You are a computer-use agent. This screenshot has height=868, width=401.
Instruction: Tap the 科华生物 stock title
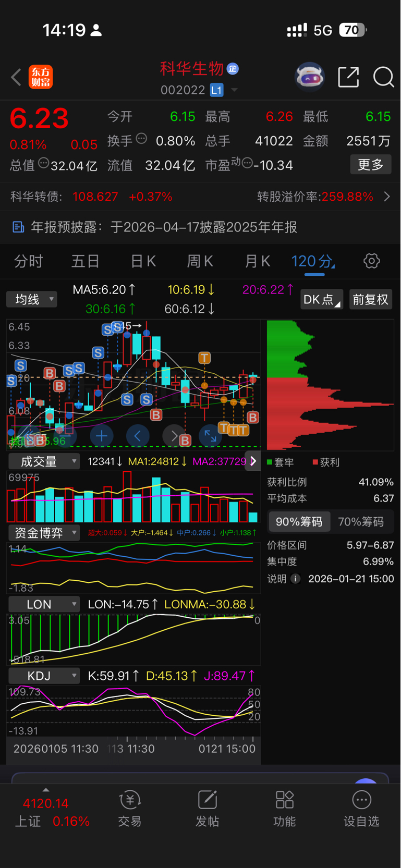pyautogui.click(x=191, y=68)
